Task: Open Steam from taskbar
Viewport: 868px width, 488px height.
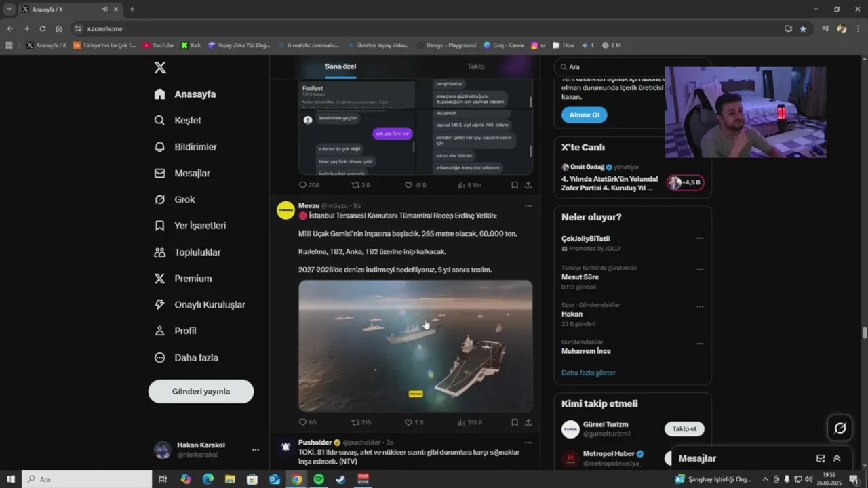Action: 340,479
